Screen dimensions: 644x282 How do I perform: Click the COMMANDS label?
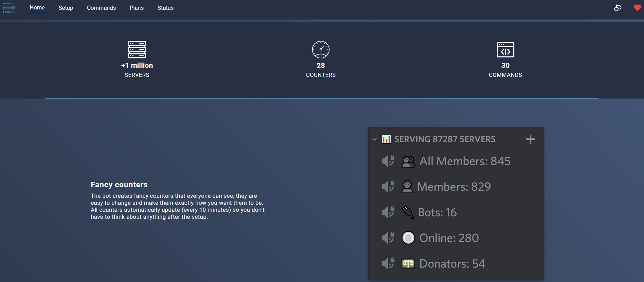506,75
